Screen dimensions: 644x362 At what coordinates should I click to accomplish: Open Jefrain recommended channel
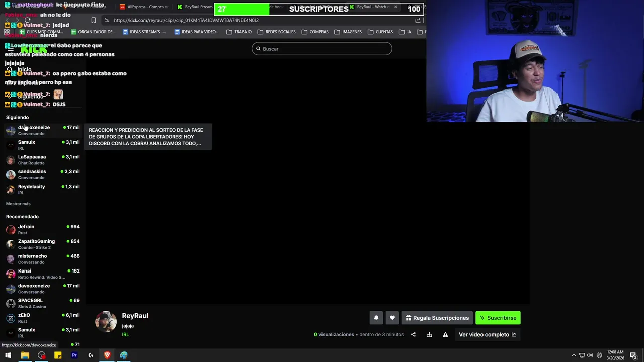[43, 229]
